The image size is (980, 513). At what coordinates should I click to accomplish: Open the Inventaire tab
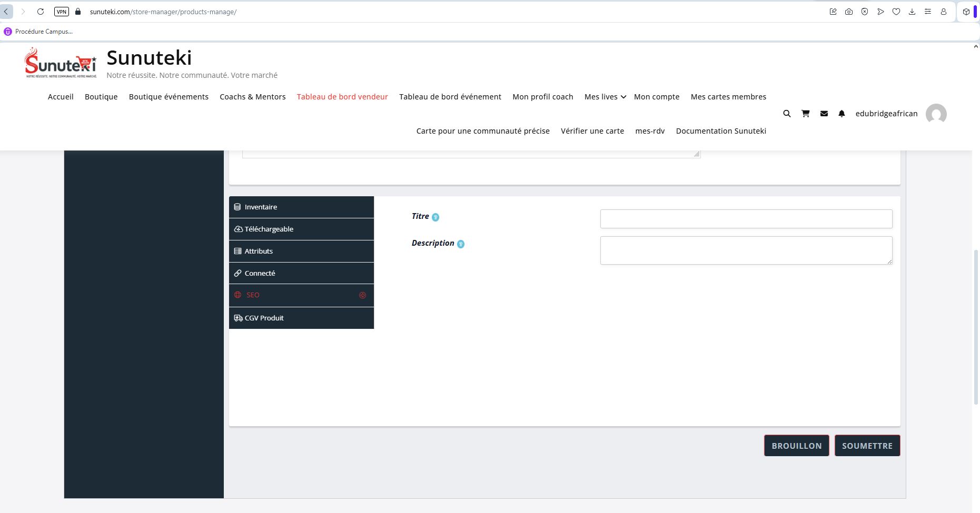click(x=301, y=207)
